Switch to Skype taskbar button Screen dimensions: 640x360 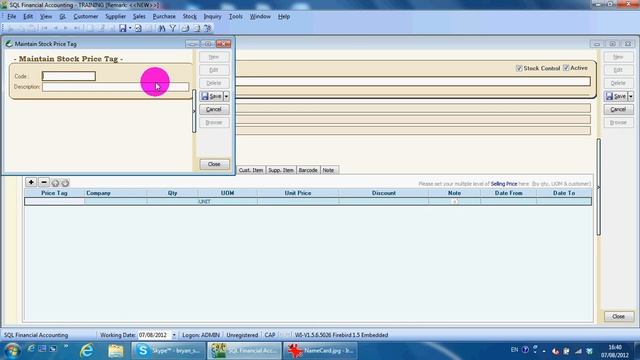169,351
